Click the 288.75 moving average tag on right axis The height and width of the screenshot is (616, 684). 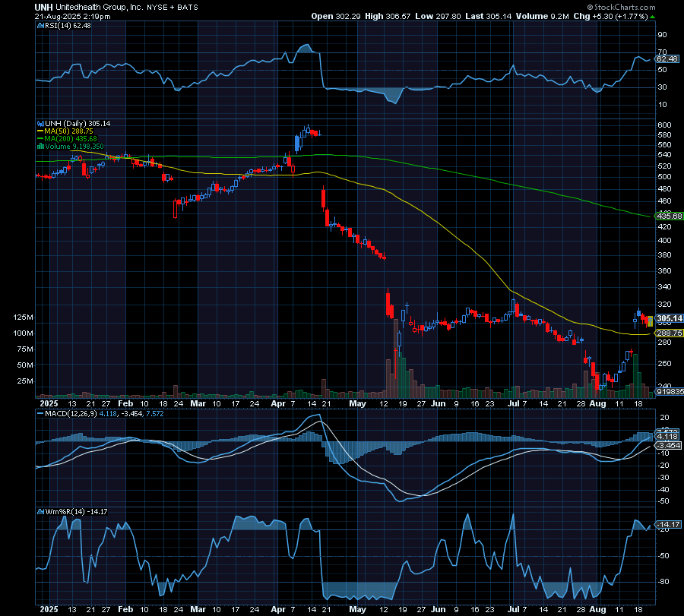click(669, 333)
